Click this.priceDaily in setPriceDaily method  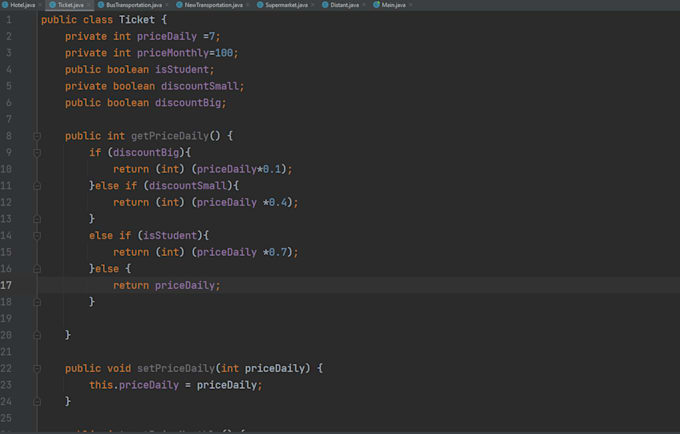coord(131,385)
